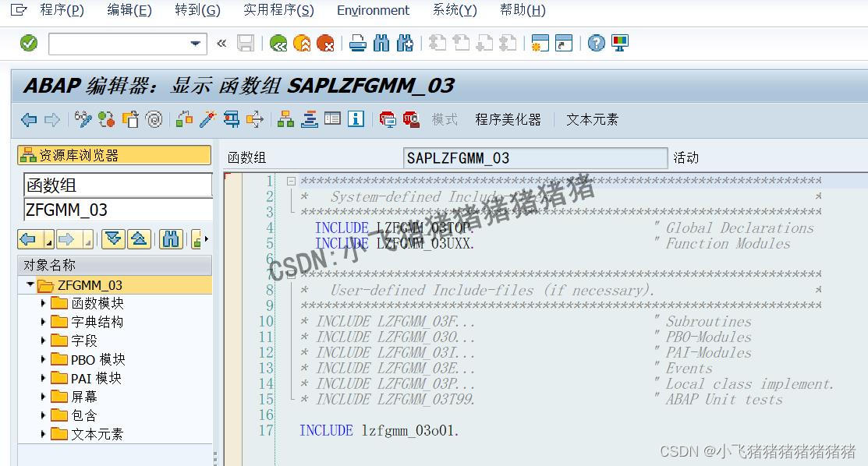Click the Save icon in the toolbar
The width and height of the screenshot is (868, 466).
[246, 43]
